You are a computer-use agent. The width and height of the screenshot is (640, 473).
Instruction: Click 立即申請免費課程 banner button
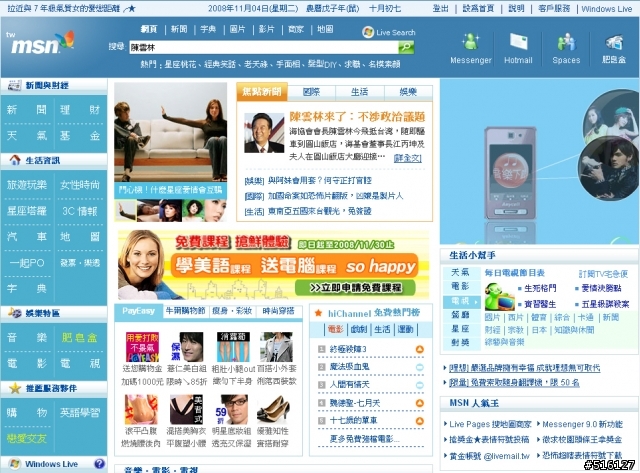tap(355, 288)
